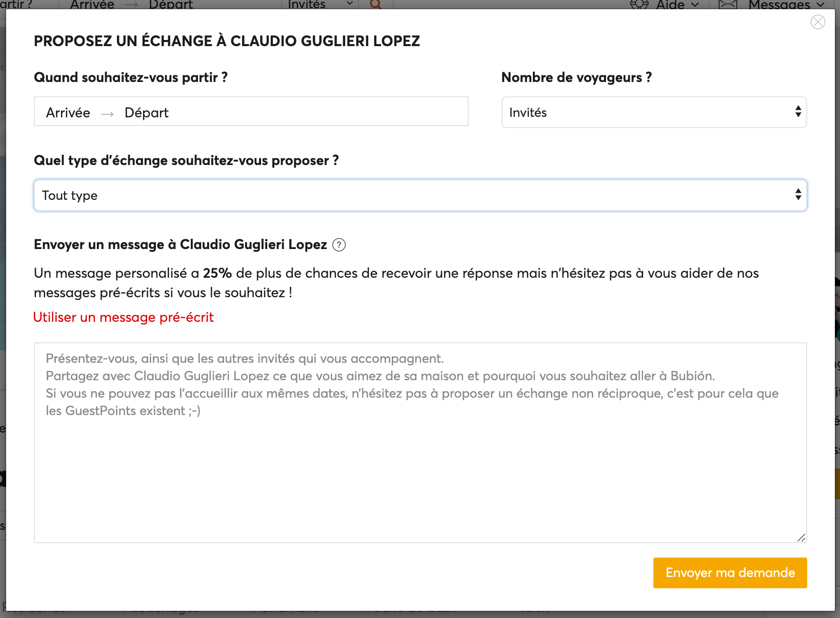Click the lifebuoy icon beside Aide
This screenshot has width=840, height=618.
pos(639,5)
